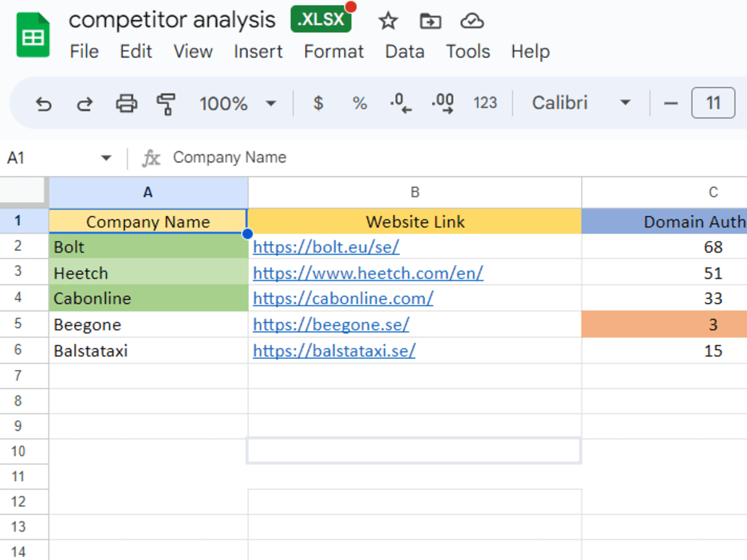Screen dimensions: 747x560
Task: Click the document title competitor analysis
Action: (x=172, y=20)
